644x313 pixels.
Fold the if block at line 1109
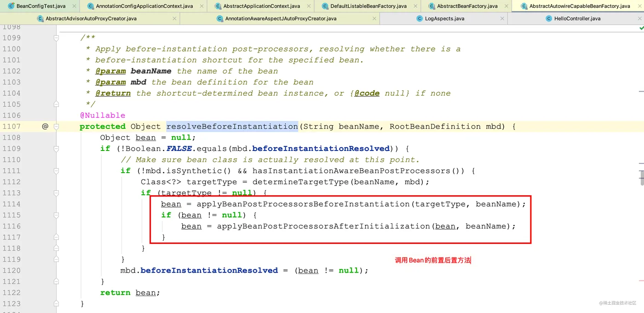[56, 148]
